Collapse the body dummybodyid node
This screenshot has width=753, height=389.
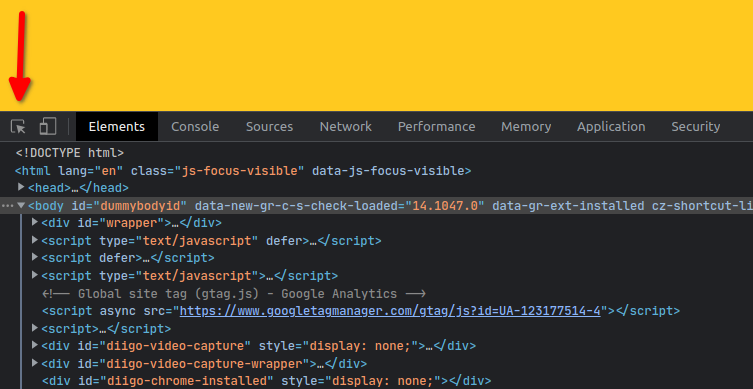pyautogui.click(x=21, y=206)
